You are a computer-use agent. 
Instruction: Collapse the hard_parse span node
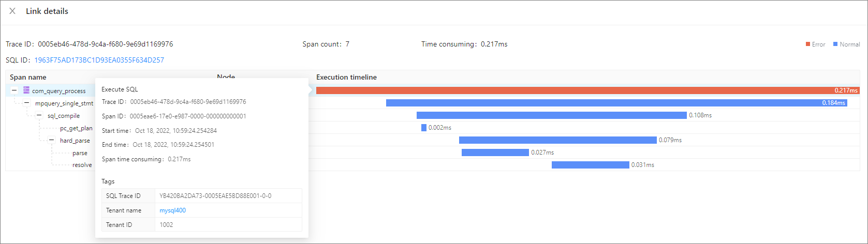coord(52,140)
